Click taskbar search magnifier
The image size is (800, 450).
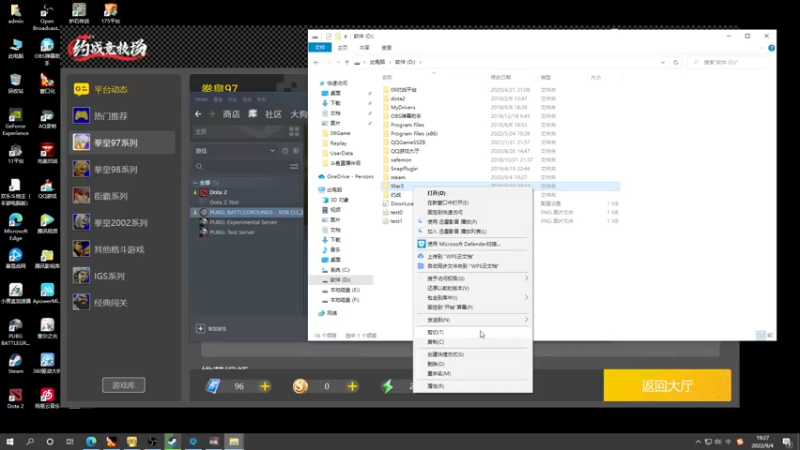point(30,441)
